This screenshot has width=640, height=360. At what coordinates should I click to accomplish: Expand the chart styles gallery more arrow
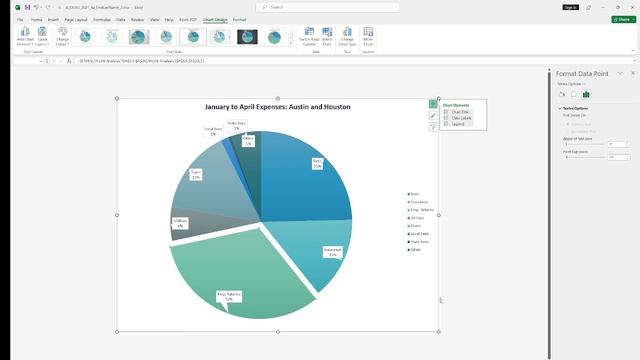(291, 43)
